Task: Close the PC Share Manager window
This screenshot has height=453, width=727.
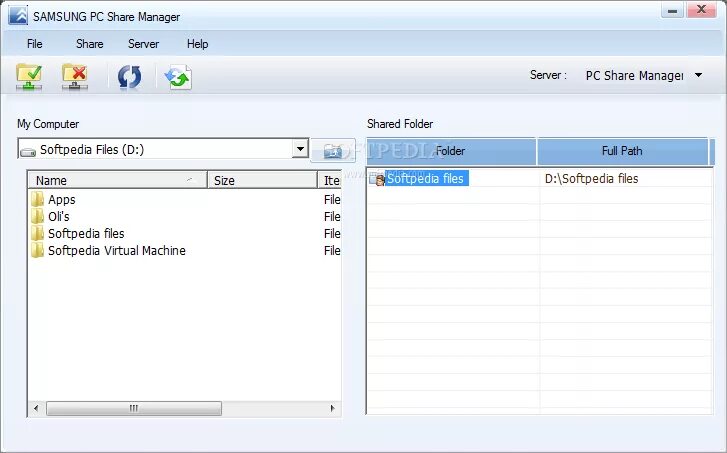Action: (701, 10)
